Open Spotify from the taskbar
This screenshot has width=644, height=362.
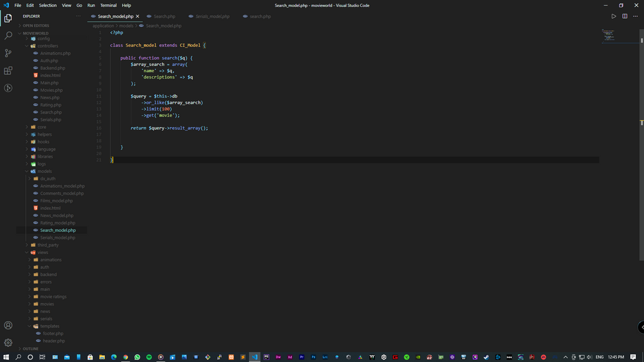149,357
